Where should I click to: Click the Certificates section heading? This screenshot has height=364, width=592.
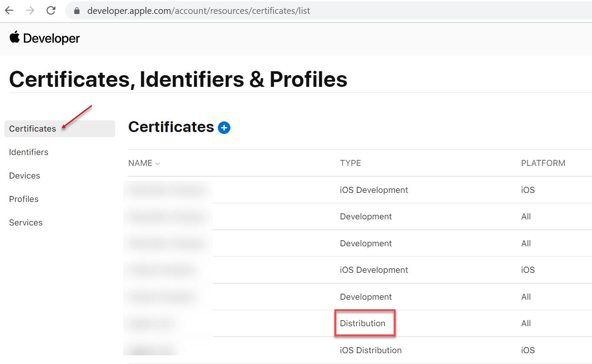[x=171, y=127]
